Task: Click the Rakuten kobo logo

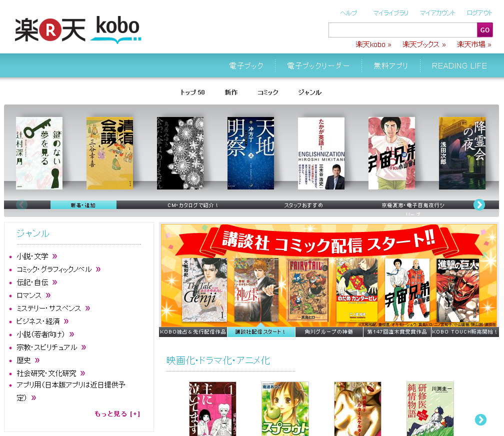Action: (x=78, y=30)
